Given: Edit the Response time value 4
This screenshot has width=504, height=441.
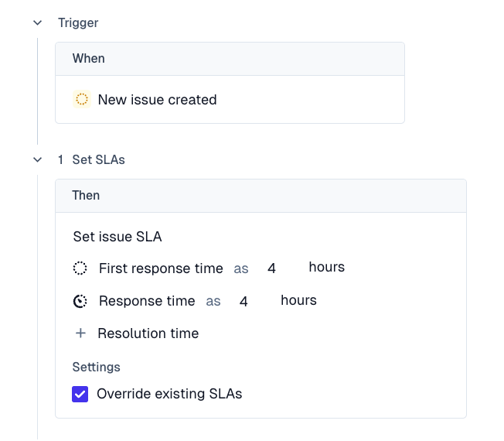Looking at the screenshot, I should (x=243, y=301).
